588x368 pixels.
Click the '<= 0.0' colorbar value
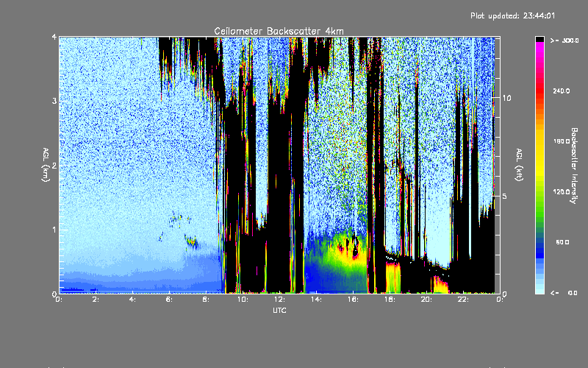pyautogui.click(x=564, y=292)
